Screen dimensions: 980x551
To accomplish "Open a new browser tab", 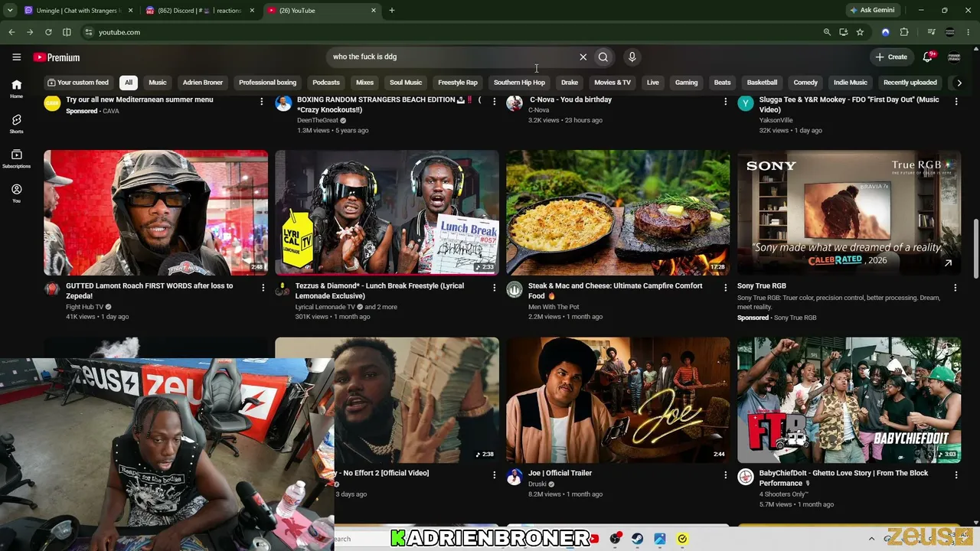I will click(392, 11).
